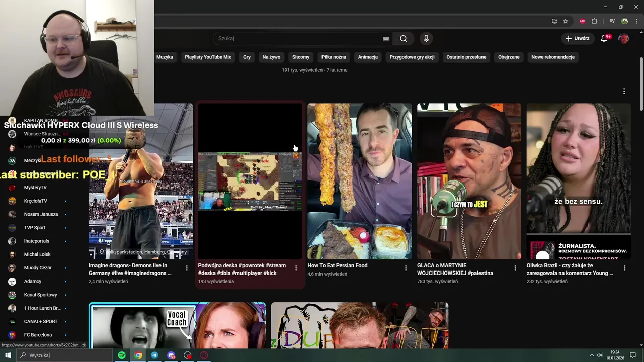Open the Vocal Coach video thumbnail
Screen dimensions: 644x362
177,326
